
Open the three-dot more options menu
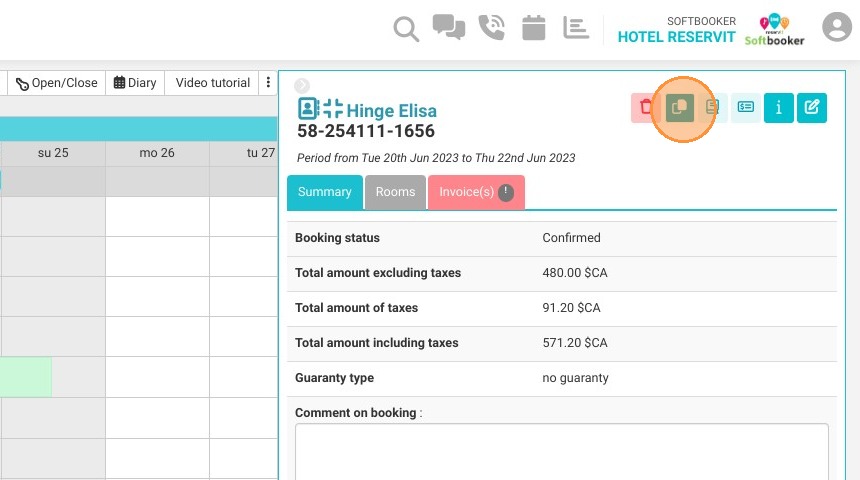(268, 82)
